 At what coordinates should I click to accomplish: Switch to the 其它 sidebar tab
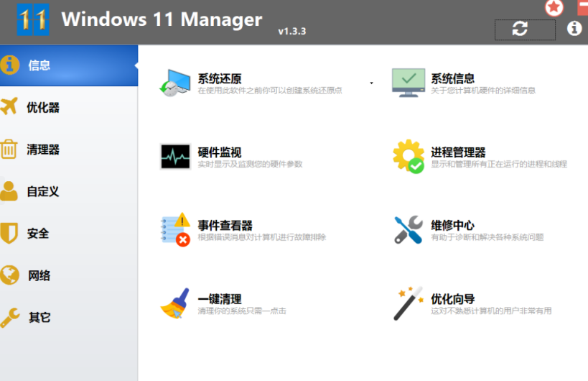click(x=69, y=318)
